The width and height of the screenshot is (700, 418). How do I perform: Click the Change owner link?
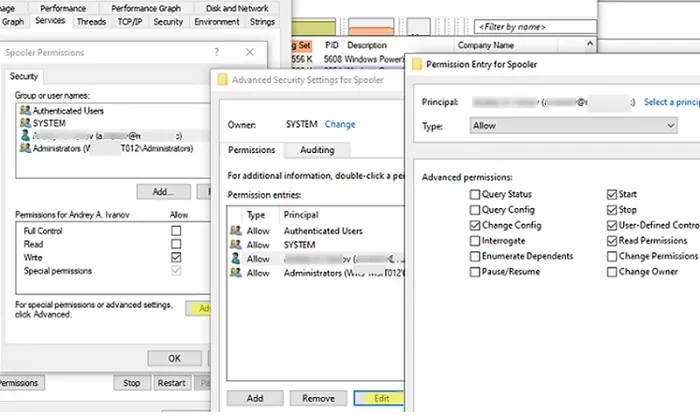(340, 124)
